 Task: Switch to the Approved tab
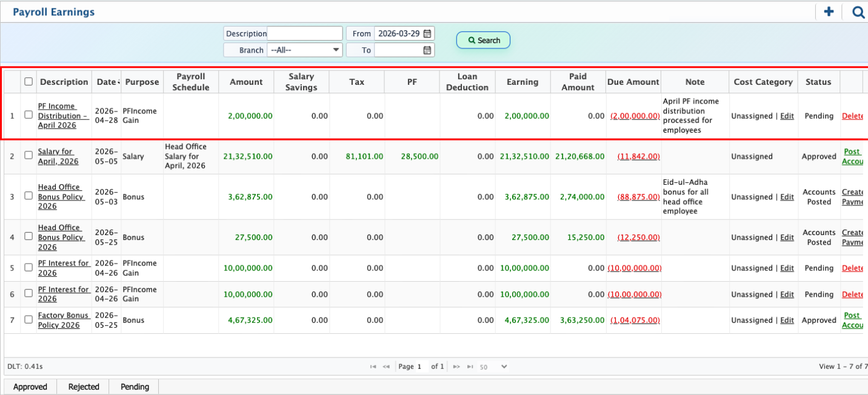[x=30, y=387]
